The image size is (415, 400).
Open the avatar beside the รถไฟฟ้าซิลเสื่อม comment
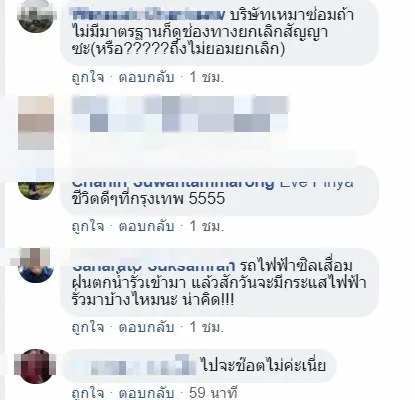point(36,265)
